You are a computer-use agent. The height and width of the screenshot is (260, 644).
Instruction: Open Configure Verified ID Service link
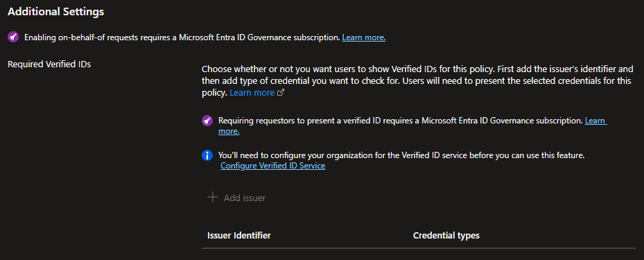272,166
